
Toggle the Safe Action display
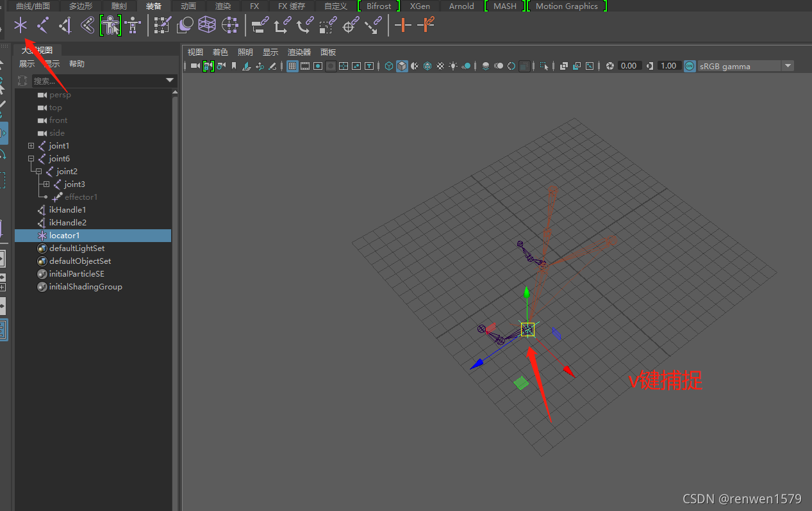[x=356, y=66]
